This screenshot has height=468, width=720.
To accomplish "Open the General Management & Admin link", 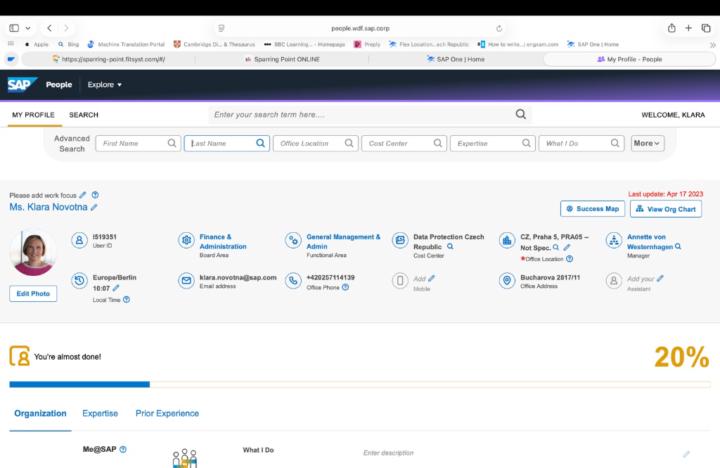I will [343, 242].
